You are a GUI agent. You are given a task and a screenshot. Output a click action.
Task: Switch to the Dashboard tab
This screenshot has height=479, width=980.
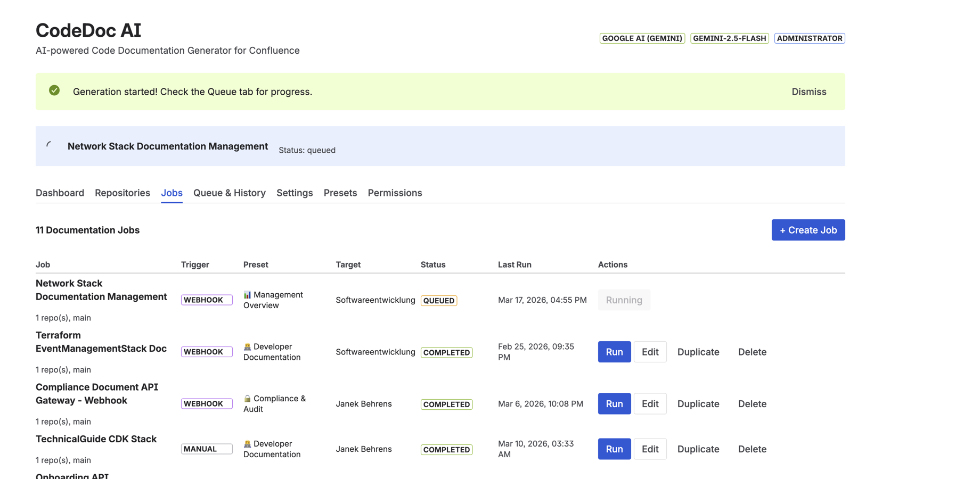coord(60,193)
